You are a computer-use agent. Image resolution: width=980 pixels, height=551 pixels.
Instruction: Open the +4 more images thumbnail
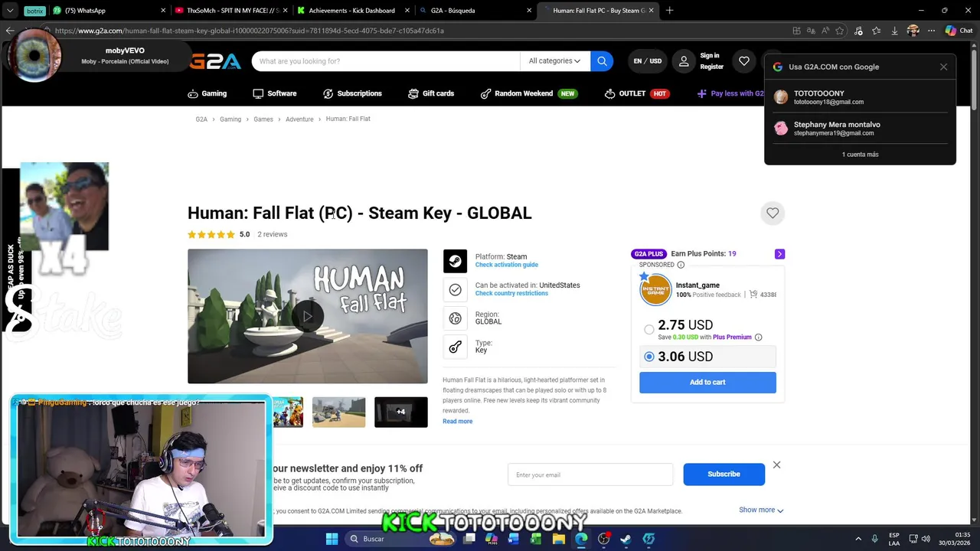pos(400,412)
